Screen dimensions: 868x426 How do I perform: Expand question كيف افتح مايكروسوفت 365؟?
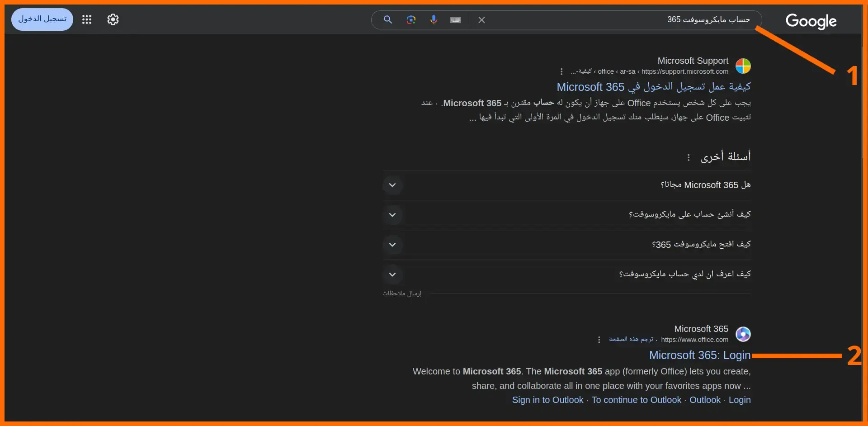pyautogui.click(x=566, y=245)
